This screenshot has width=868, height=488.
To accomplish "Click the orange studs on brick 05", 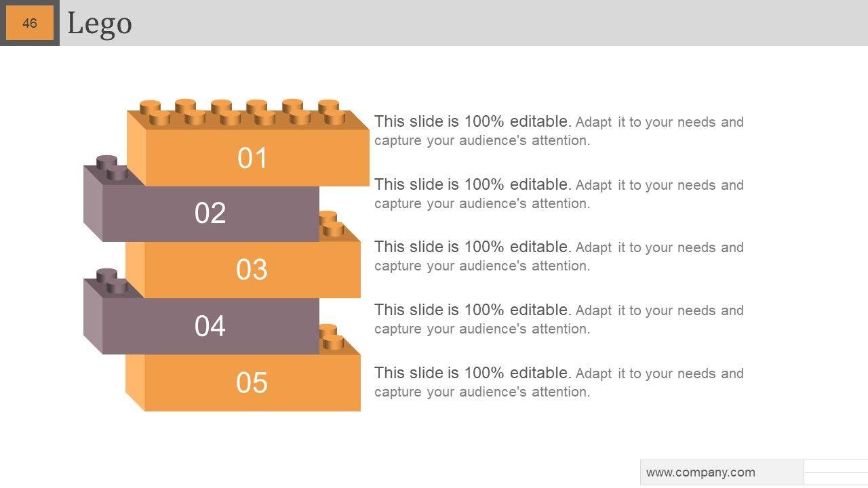I will (x=331, y=337).
